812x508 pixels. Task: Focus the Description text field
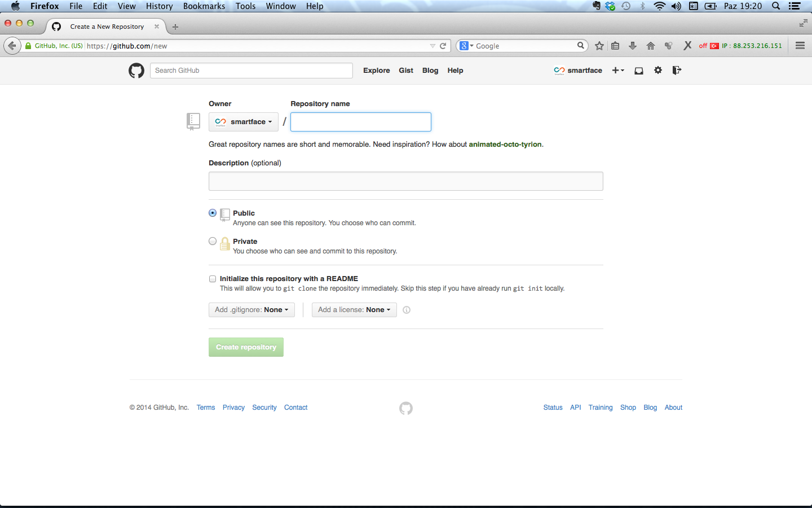point(406,181)
